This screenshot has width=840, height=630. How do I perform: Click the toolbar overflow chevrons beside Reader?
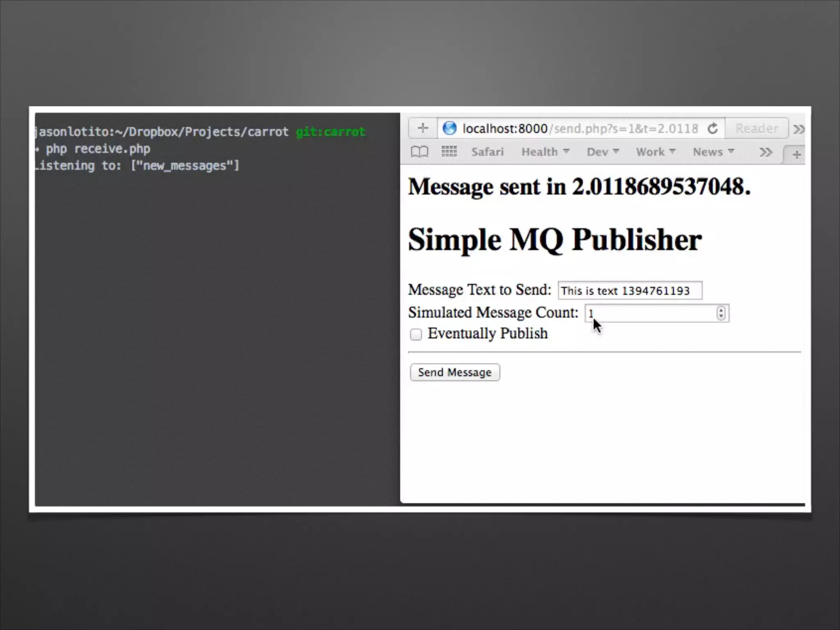tap(799, 130)
